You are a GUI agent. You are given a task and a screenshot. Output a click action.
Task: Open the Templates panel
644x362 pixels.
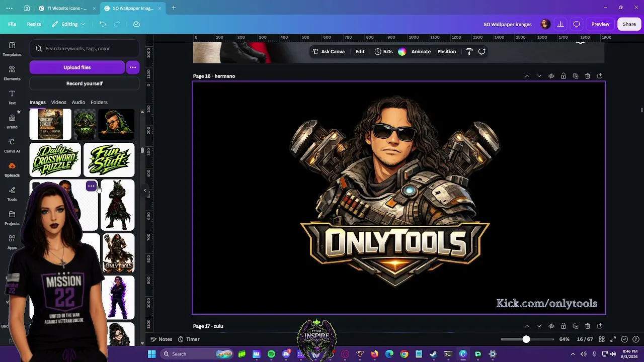[12, 49]
